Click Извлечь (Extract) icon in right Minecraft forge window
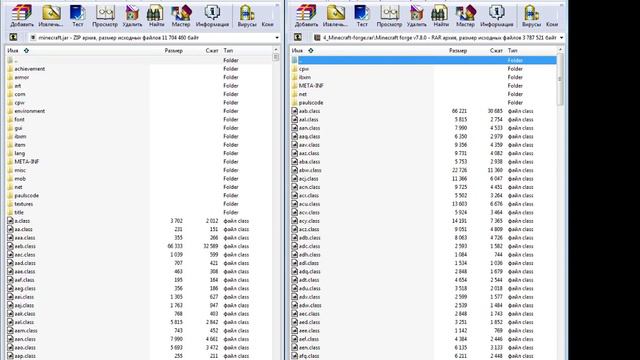Image resolution: width=640 pixels, height=360 pixels. coord(335,16)
